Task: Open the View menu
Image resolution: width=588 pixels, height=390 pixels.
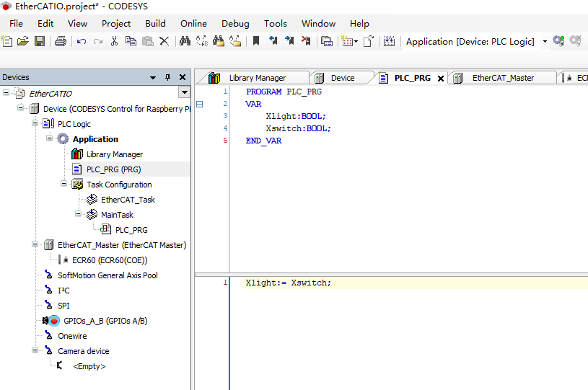Action: click(x=78, y=24)
